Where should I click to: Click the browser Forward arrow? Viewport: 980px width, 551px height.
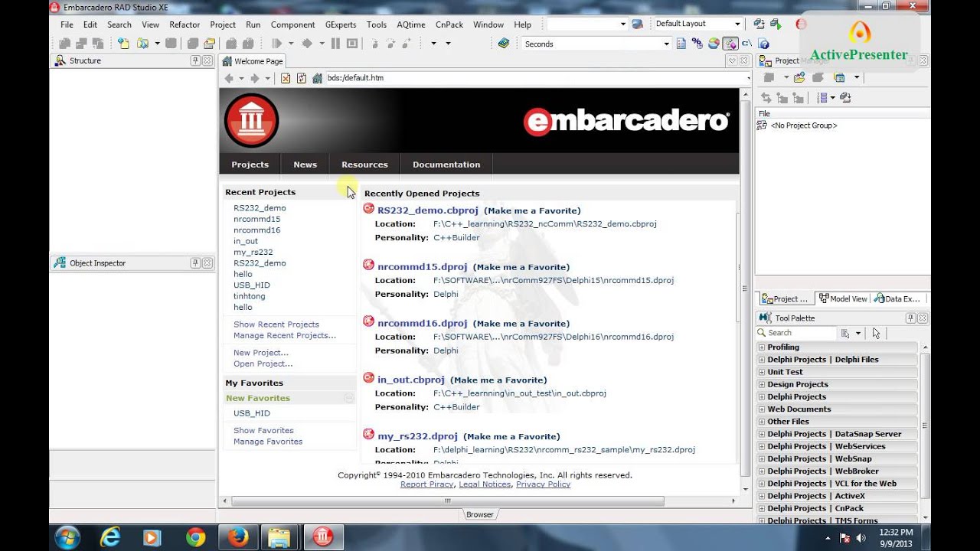click(x=255, y=78)
